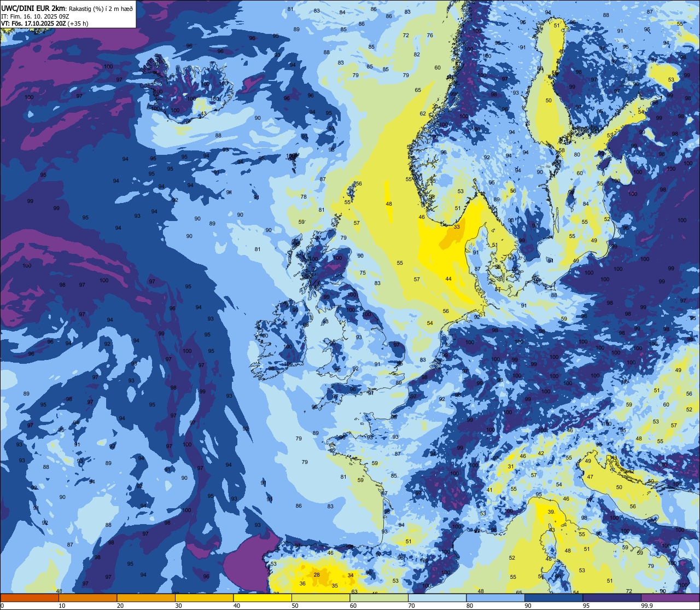Viewport: 700px width, 610px height.
Task: Select the value 75 east of Scotland
Action: tap(363, 273)
